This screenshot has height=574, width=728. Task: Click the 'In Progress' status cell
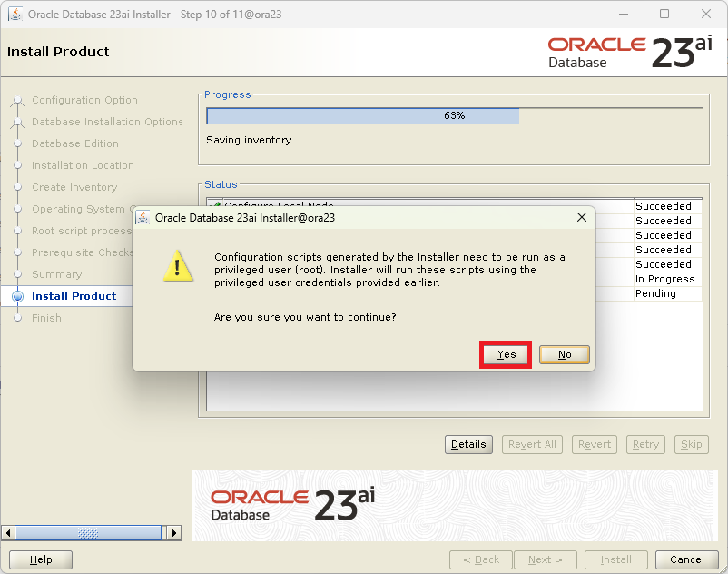point(668,279)
